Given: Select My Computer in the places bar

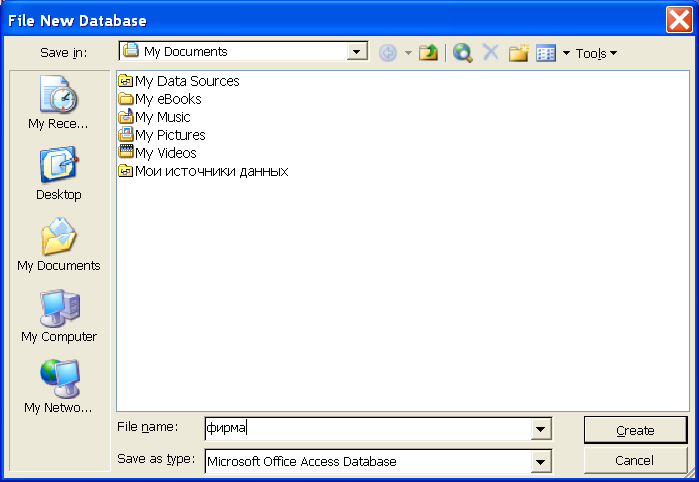Looking at the screenshot, I should tap(58, 316).
